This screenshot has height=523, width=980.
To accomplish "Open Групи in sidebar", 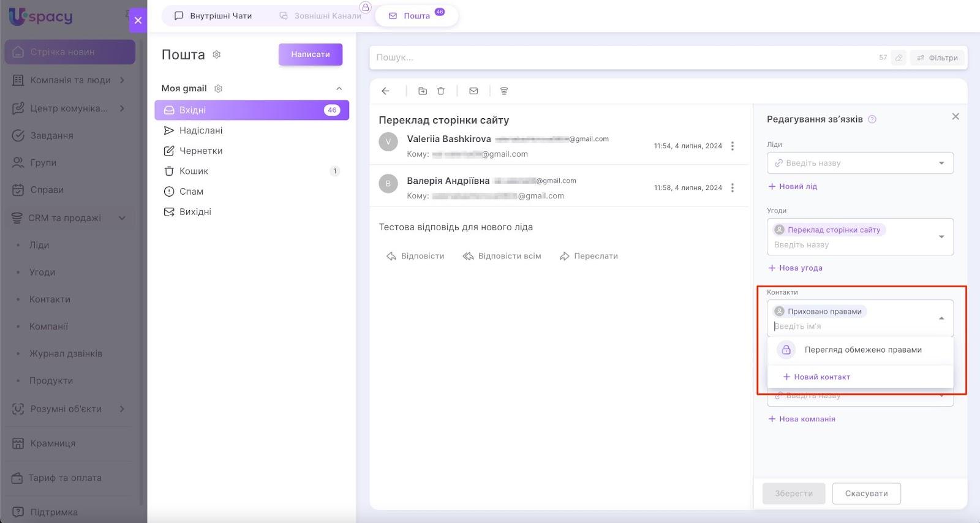I will point(70,162).
